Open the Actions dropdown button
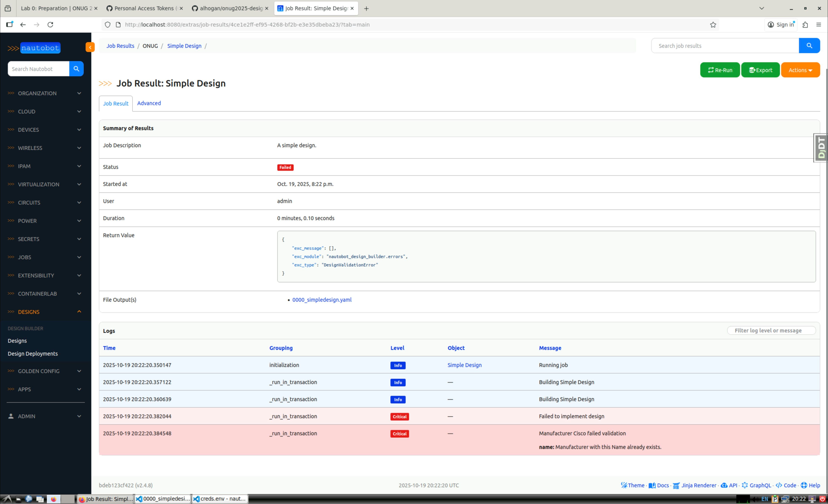828x504 pixels. click(x=800, y=70)
